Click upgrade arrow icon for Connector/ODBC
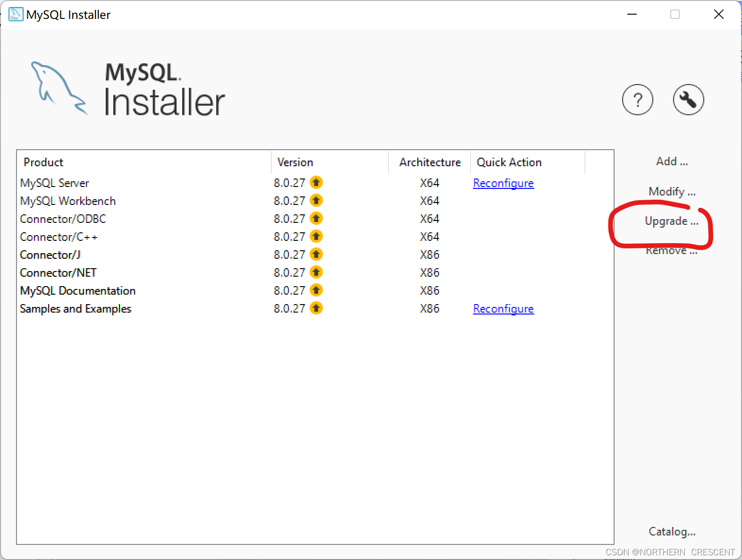 [x=316, y=218]
